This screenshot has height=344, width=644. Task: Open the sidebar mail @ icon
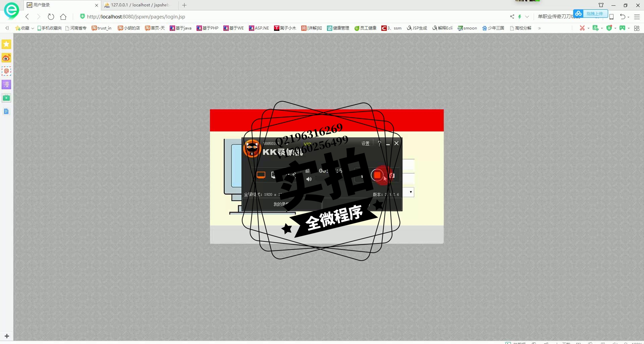click(x=6, y=71)
